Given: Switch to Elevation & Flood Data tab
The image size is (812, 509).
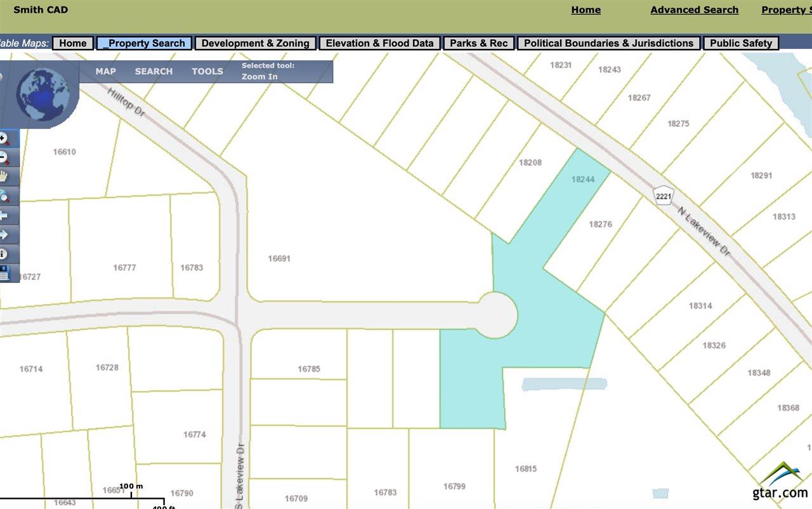Looking at the screenshot, I should 379,43.
